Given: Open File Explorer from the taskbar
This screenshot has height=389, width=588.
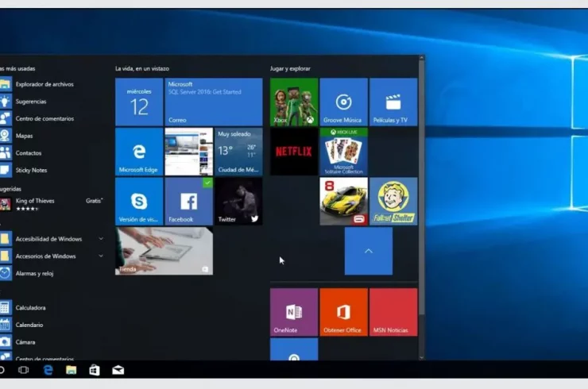Looking at the screenshot, I should (x=72, y=370).
